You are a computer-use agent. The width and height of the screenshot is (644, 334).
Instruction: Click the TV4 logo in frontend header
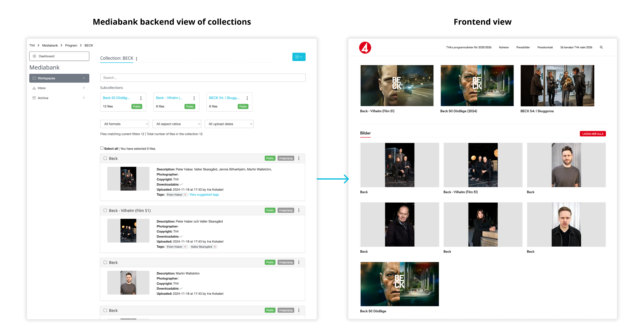pyautogui.click(x=365, y=48)
